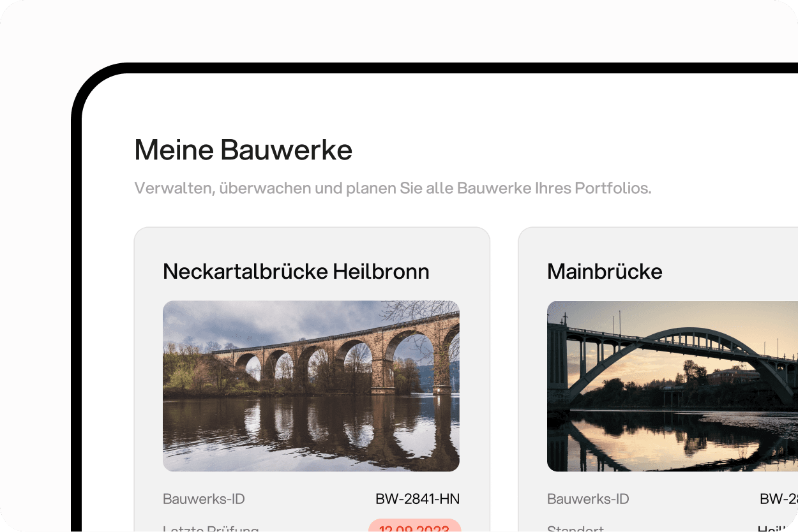798x532 pixels.
Task: Click the Mainbrücke card title
Action: (605, 272)
